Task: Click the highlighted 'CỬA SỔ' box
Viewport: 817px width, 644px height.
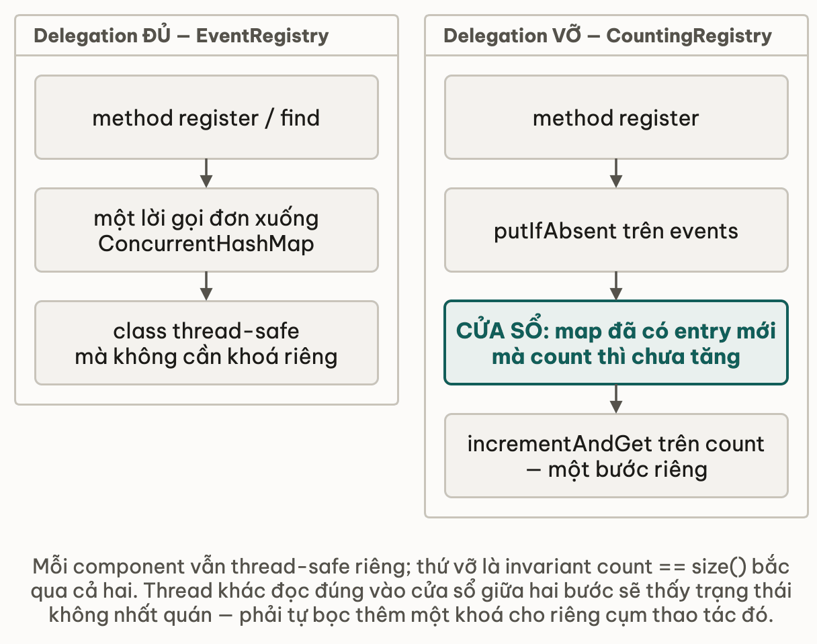Action: (x=616, y=342)
